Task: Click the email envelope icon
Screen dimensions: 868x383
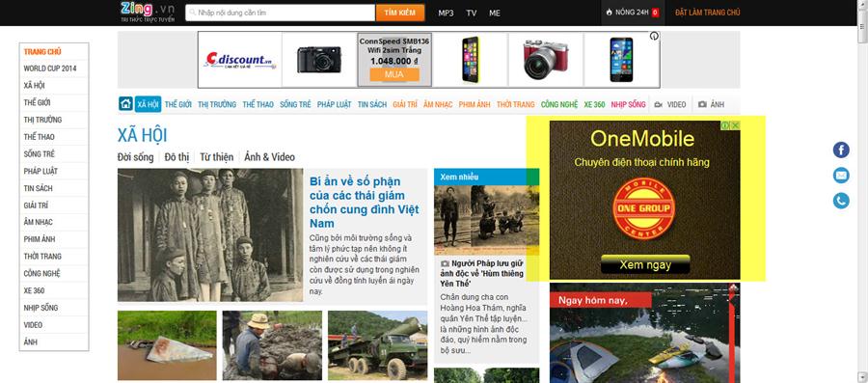Action: [841, 175]
